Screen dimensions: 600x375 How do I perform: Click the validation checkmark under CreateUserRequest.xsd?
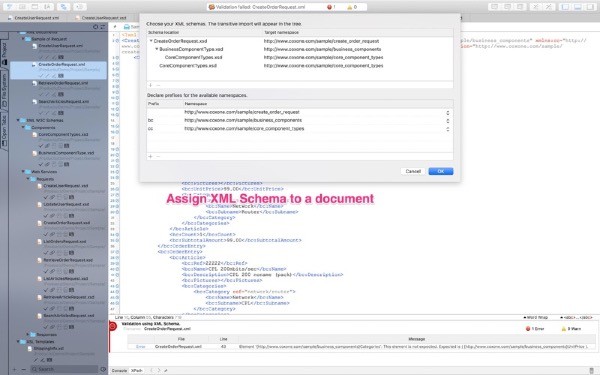(46, 197)
